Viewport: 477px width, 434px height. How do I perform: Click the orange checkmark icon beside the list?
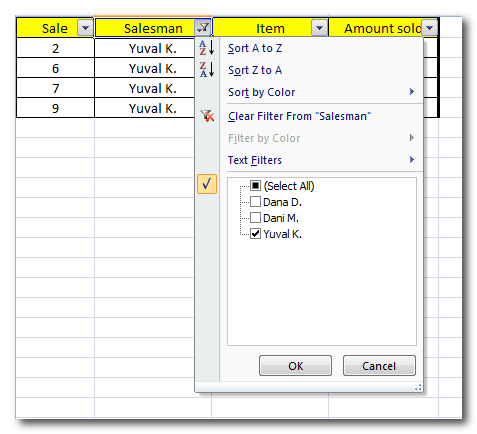click(x=207, y=184)
